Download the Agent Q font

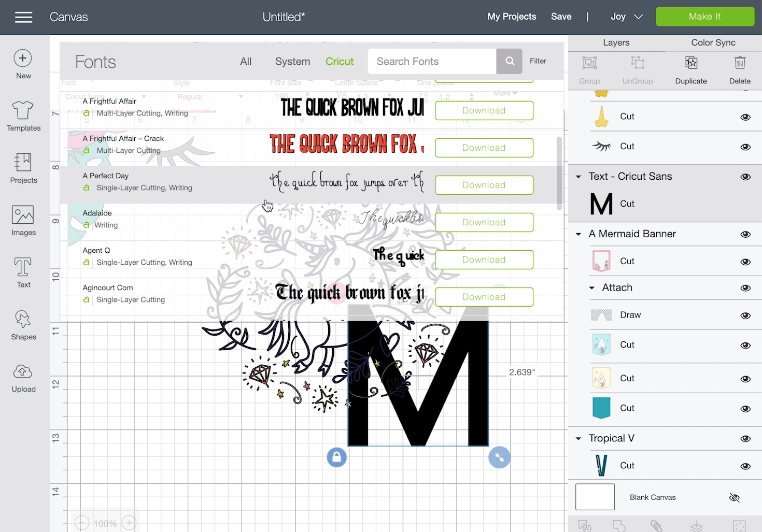[484, 260]
